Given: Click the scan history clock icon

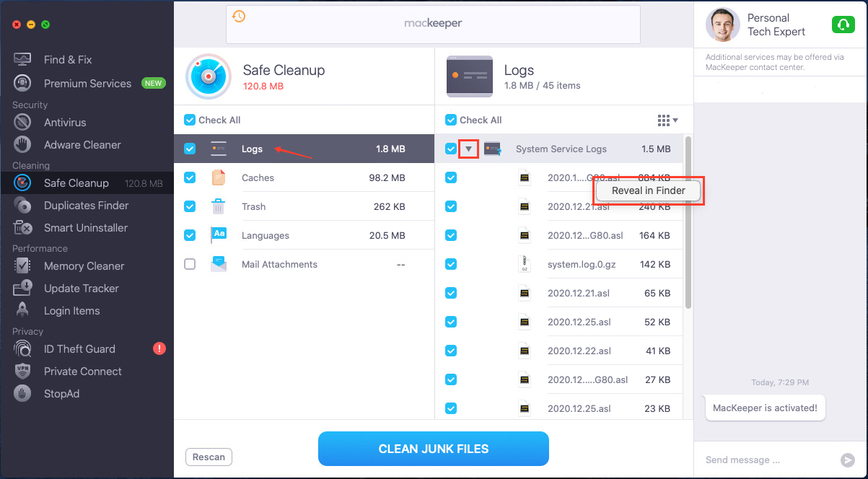Looking at the screenshot, I should coord(239,16).
